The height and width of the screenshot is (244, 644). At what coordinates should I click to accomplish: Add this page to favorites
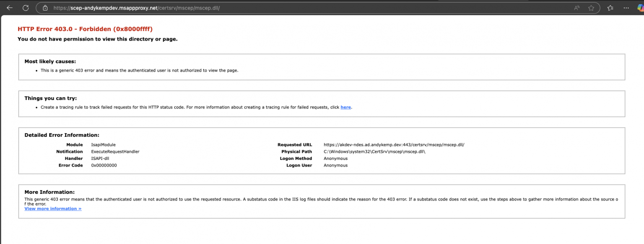click(592, 8)
